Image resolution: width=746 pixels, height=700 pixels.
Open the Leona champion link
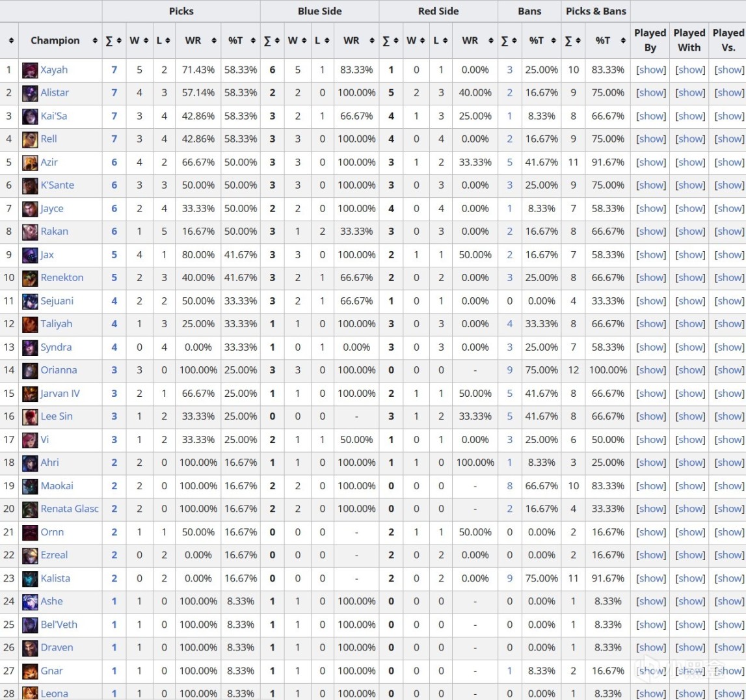[x=54, y=693]
